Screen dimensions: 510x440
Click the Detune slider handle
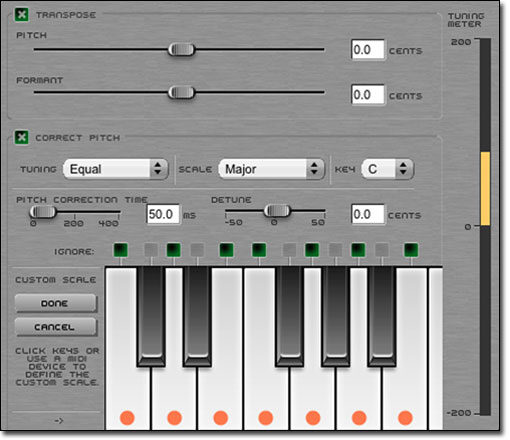point(277,211)
